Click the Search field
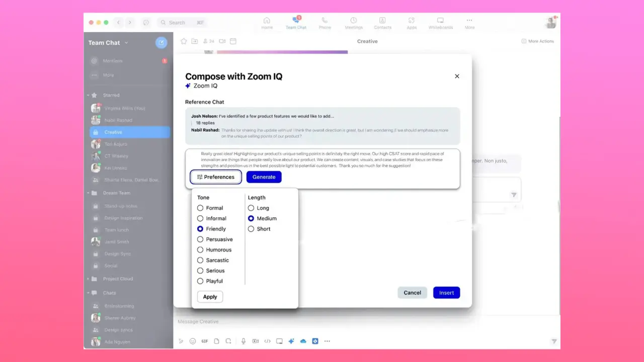 point(181,23)
